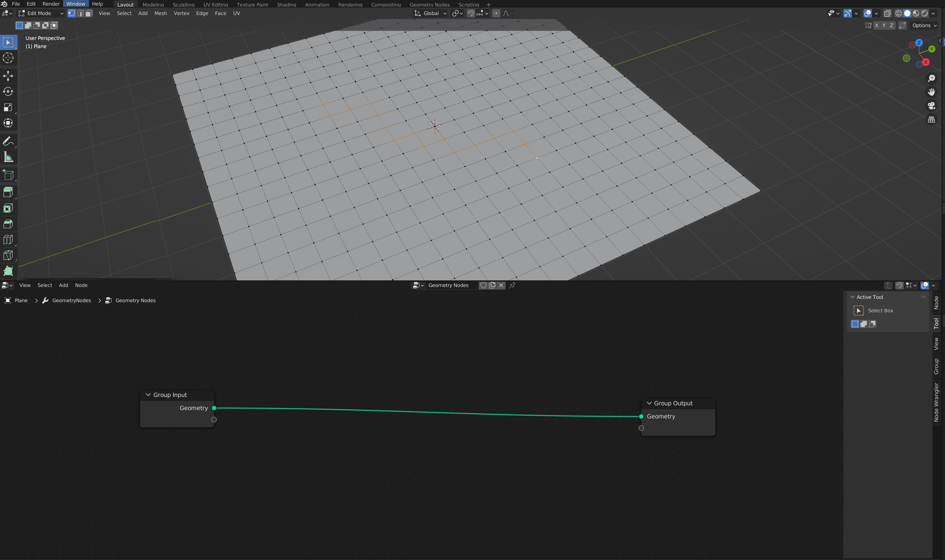Open the Edit Mode dropdown
945x560 pixels.
pos(41,13)
